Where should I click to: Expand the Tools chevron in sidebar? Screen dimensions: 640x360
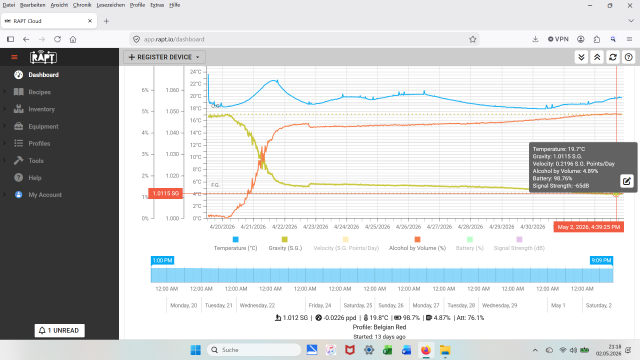click(4, 160)
